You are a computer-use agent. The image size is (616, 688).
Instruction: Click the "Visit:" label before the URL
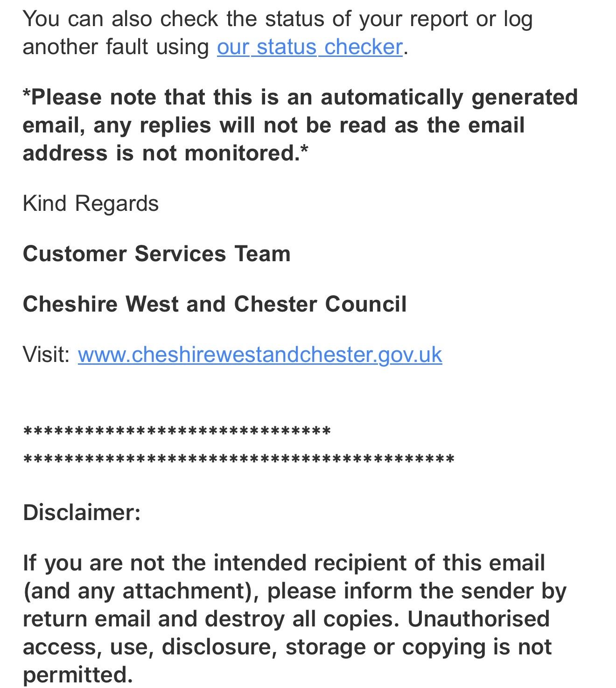coord(46,354)
